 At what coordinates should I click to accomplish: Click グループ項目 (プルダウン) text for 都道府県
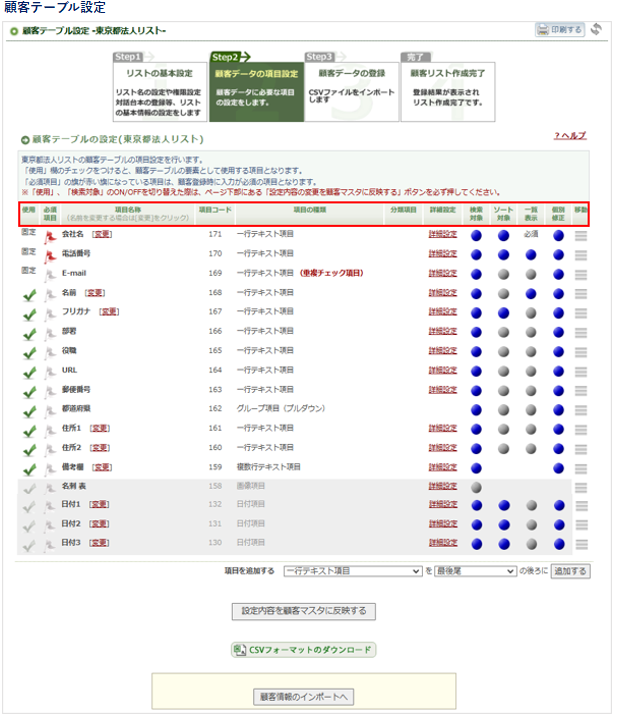(x=280, y=409)
